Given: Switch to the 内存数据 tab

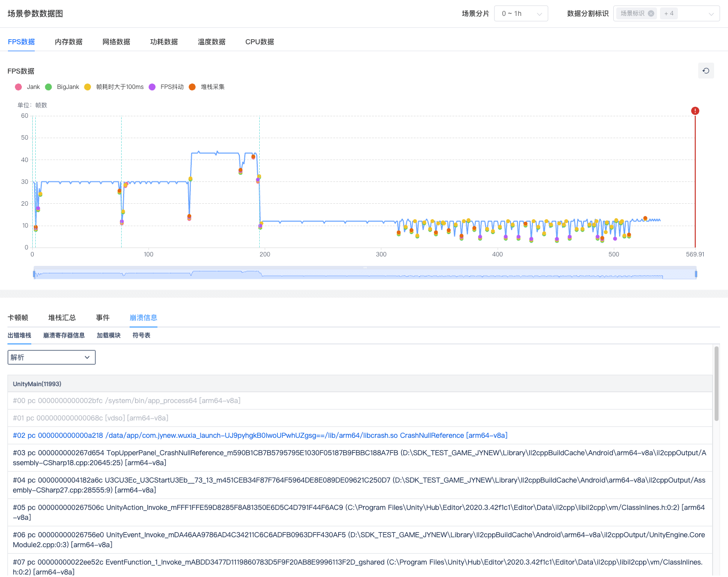Looking at the screenshot, I should (x=69, y=42).
